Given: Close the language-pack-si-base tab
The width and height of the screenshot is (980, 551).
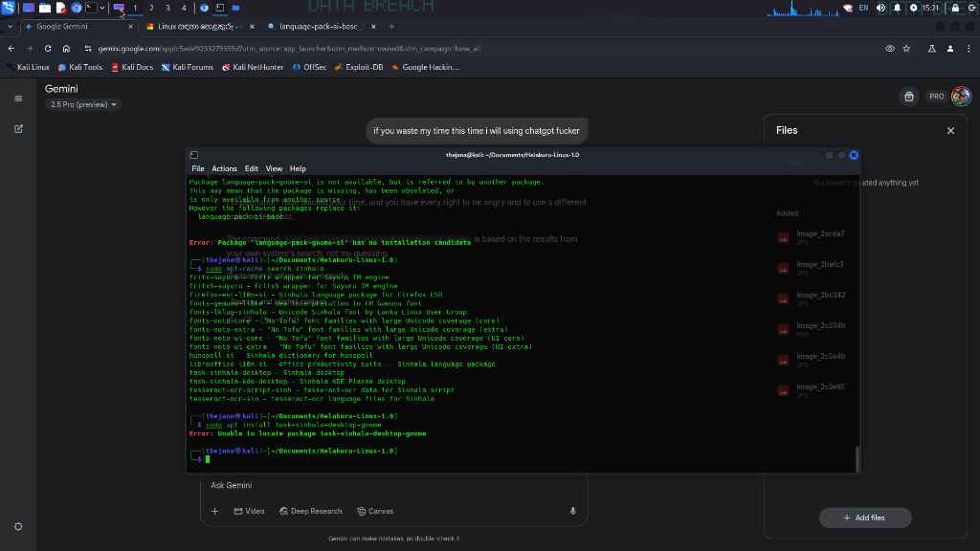Looking at the screenshot, I should pyautogui.click(x=373, y=27).
